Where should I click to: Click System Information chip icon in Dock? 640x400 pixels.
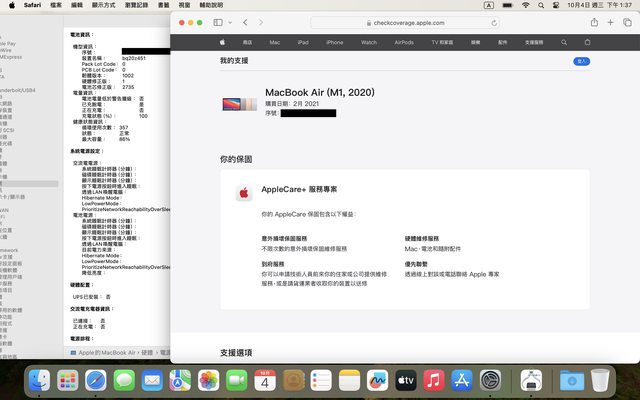531,380
